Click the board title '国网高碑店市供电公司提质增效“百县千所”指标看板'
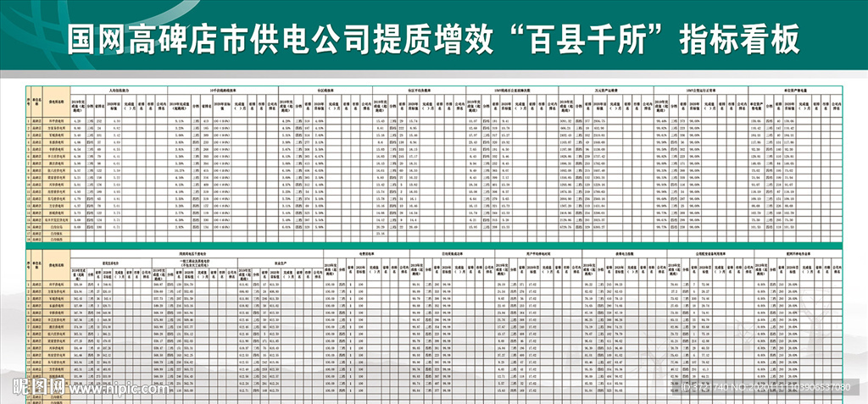This screenshot has height=404, width=868. coord(433,40)
